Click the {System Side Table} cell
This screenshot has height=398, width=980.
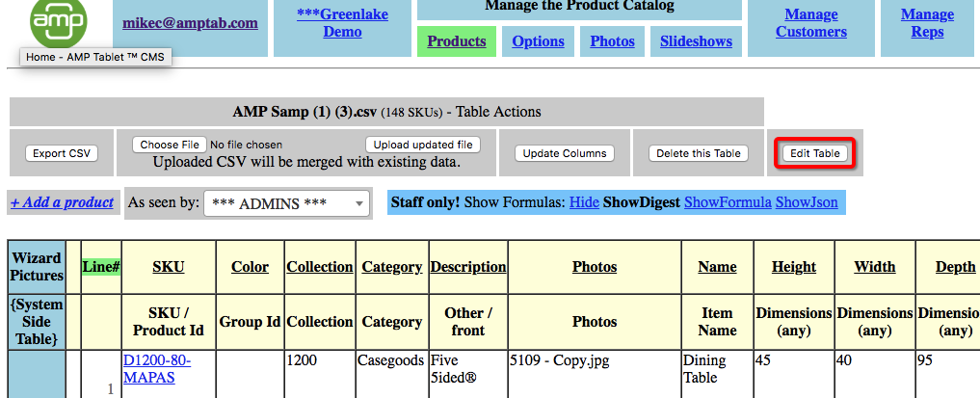(x=37, y=322)
